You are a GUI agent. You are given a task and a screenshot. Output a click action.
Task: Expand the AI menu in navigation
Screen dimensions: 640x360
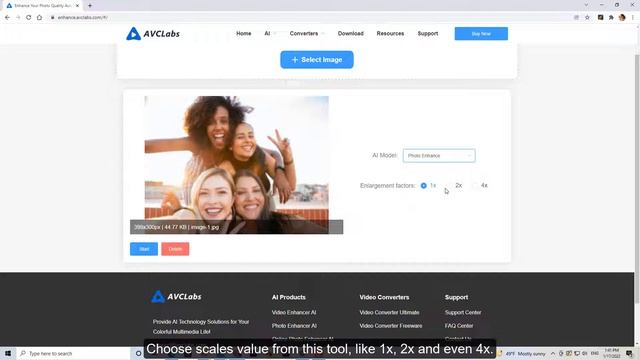coord(270,33)
